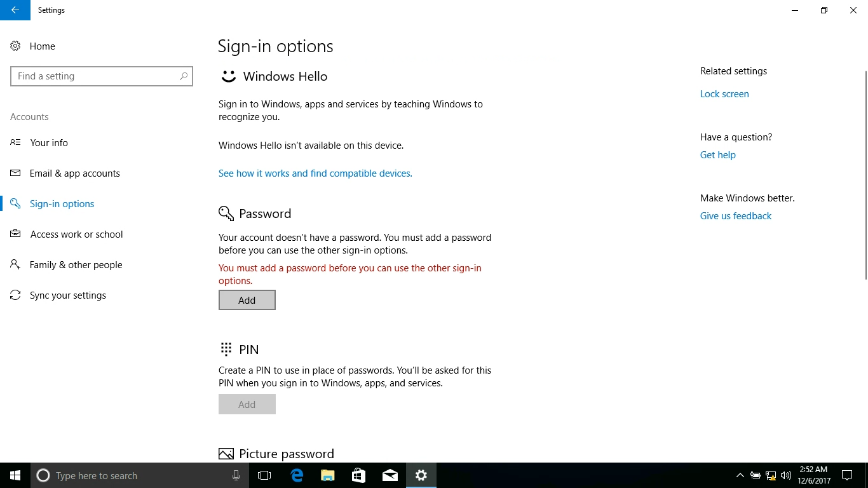This screenshot has width=868, height=488.
Task: Activate the taskbar search microphone
Action: (x=236, y=475)
